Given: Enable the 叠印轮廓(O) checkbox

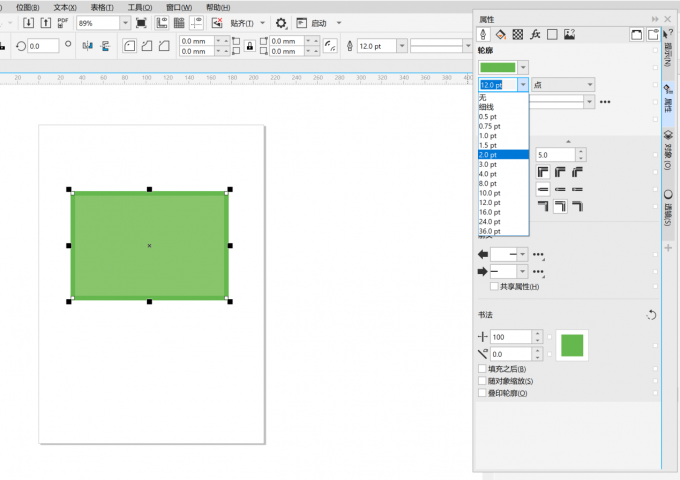Looking at the screenshot, I should tap(482, 393).
